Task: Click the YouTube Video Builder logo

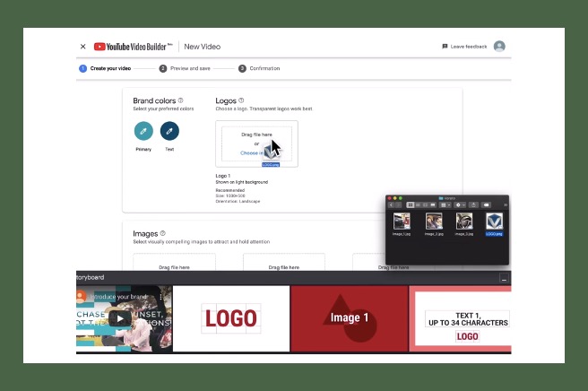Action: [134, 47]
